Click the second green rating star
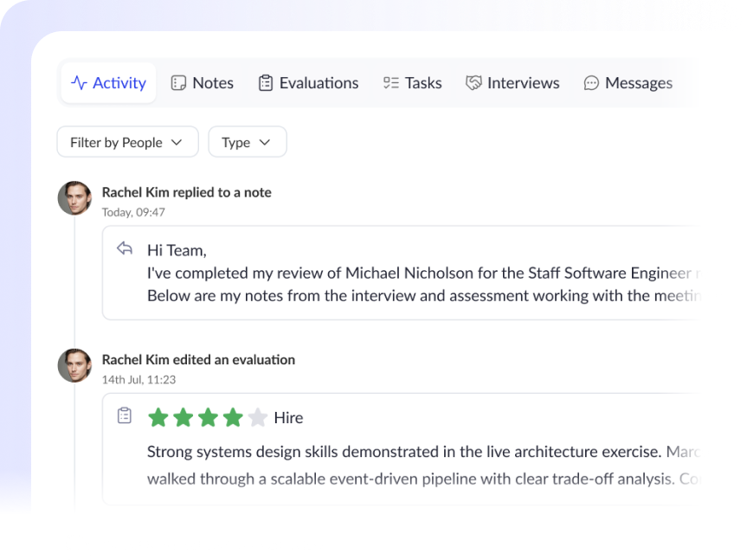This screenshot has height=560, width=747. click(183, 417)
